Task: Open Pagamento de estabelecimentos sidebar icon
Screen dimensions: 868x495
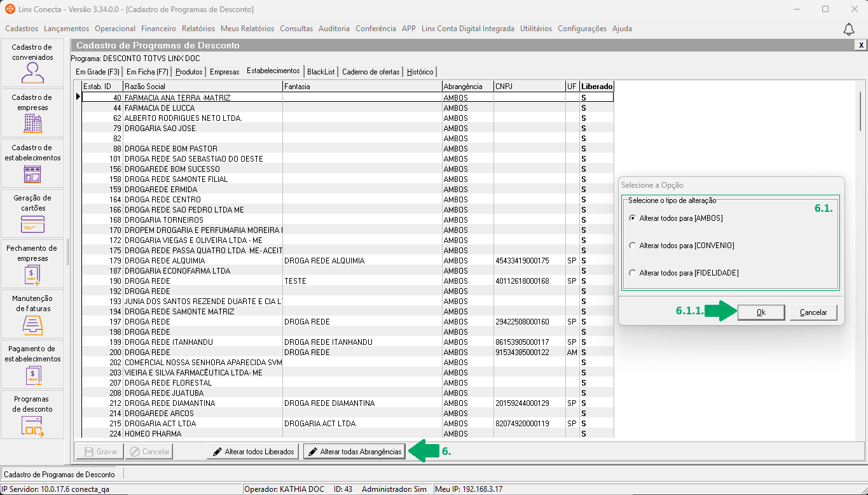Action: (32, 364)
